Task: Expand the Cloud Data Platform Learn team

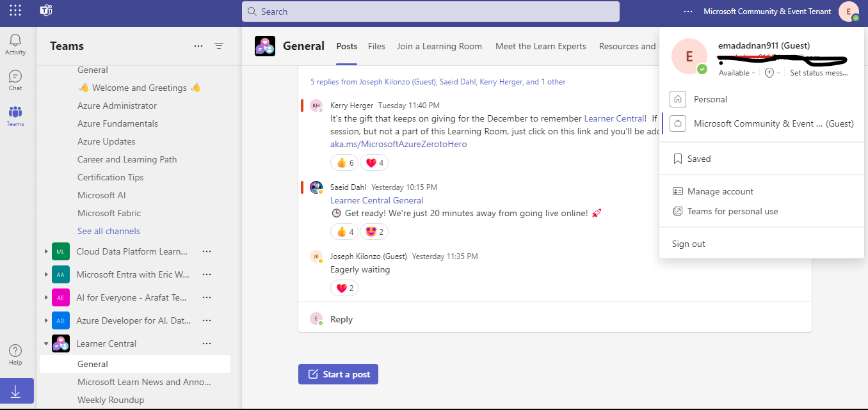Action: [x=45, y=251]
